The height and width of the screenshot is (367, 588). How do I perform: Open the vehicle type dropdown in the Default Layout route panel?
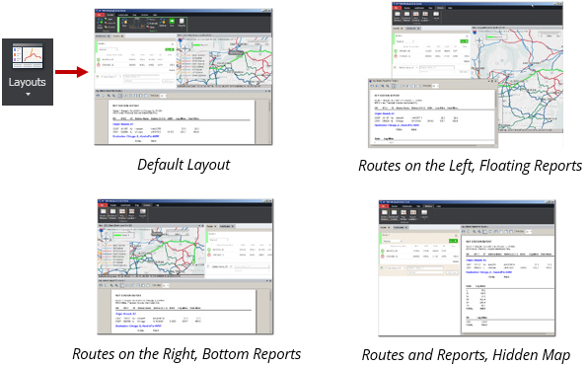[x=108, y=49]
